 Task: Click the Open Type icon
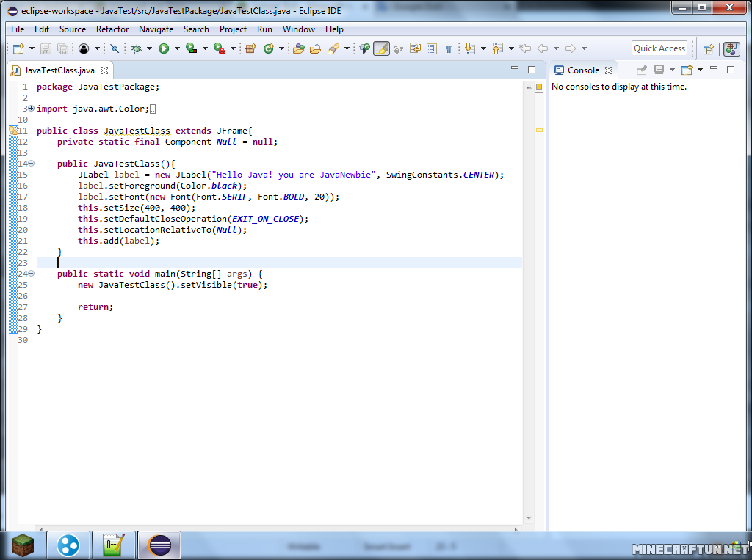point(298,48)
